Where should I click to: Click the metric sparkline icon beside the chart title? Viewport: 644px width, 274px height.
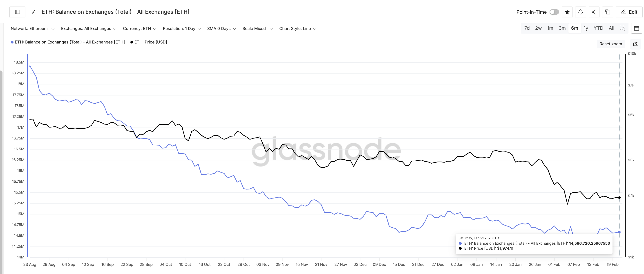(33, 12)
